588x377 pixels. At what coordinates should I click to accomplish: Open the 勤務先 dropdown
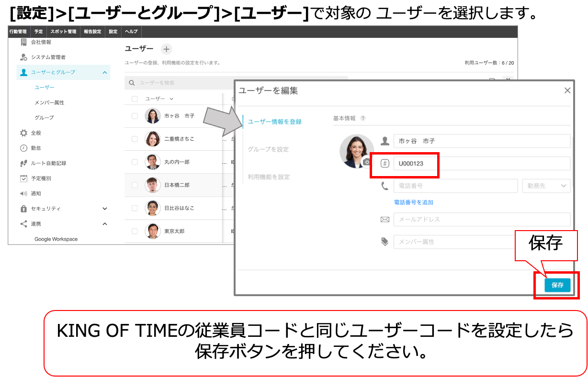point(546,186)
